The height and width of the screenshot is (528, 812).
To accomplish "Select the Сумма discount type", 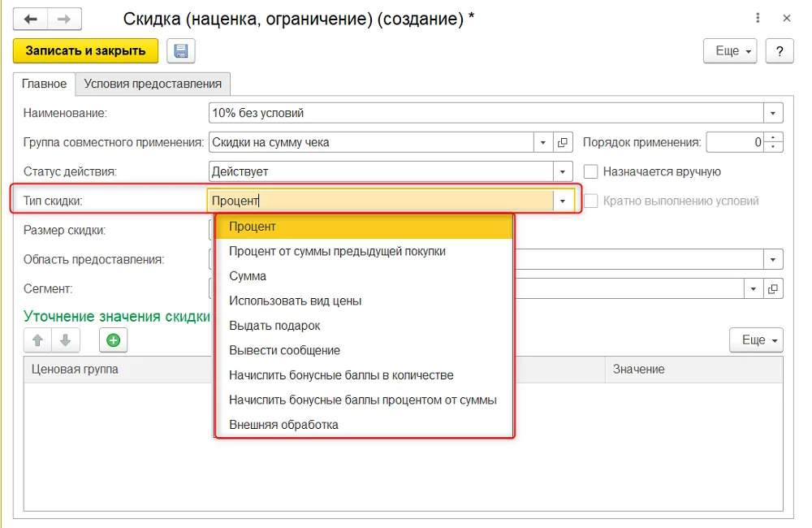I will point(364,276).
